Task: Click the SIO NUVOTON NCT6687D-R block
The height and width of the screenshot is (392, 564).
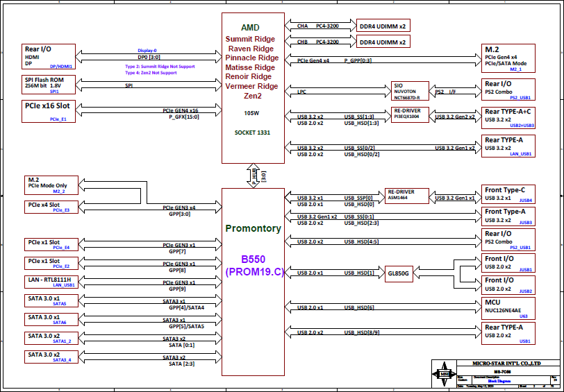Action: point(410,92)
